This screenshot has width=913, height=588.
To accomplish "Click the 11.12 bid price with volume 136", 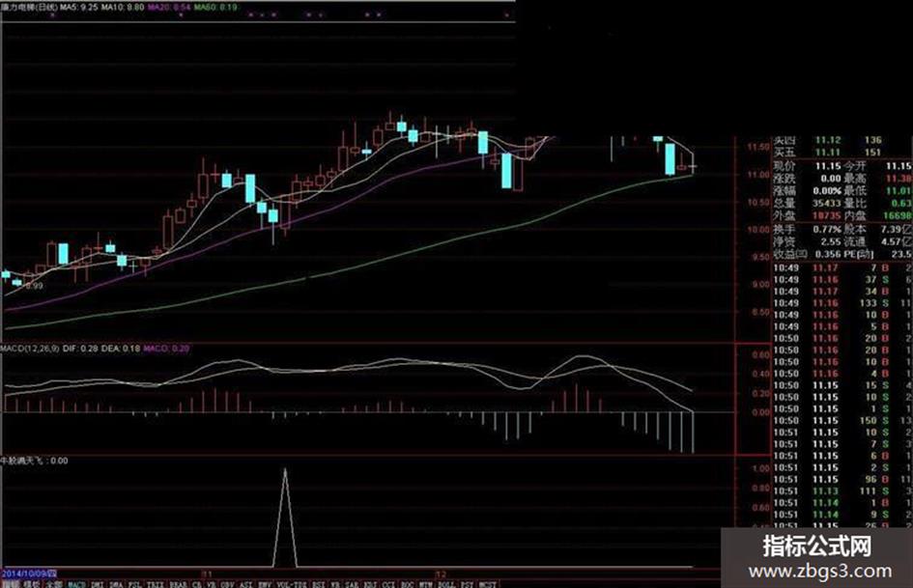I will [x=827, y=140].
